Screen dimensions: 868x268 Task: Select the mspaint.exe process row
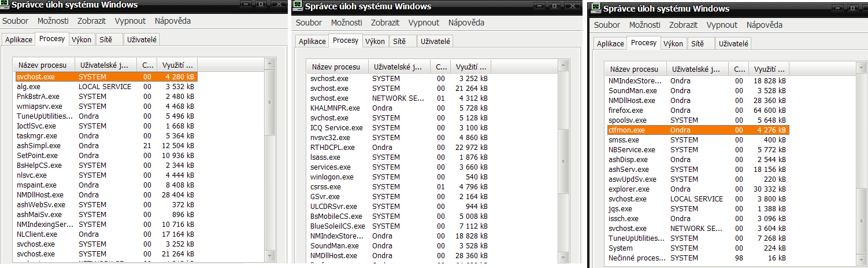click(x=106, y=185)
